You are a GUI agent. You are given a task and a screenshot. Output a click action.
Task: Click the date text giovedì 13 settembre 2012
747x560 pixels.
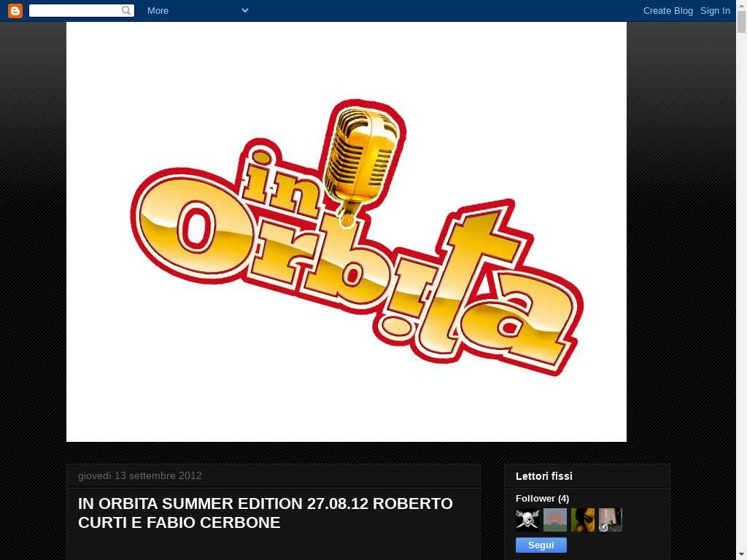coord(140,475)
